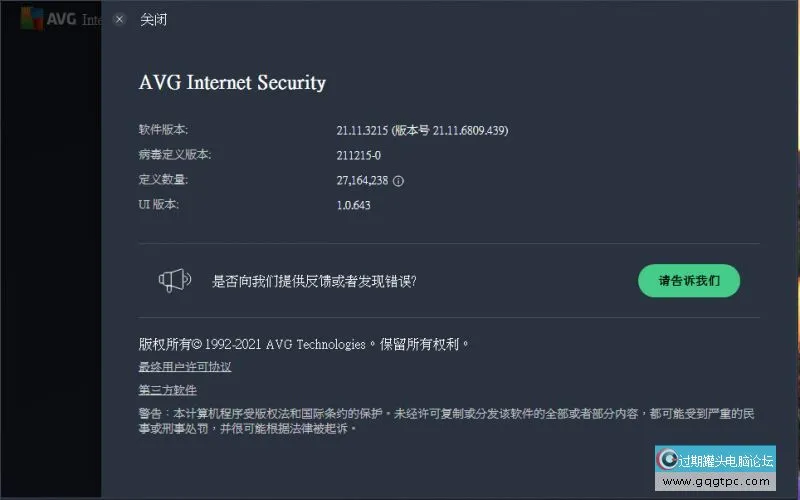Click the 1992-2021 AVG Technologies copyright line
The image size is (800, 500).
click(x=303, y=344)
